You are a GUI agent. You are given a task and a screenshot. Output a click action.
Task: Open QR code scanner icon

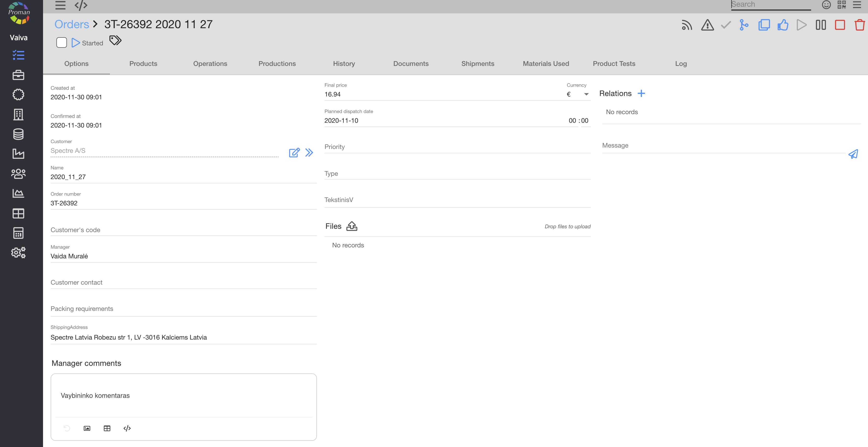click(x=841, y=5)
